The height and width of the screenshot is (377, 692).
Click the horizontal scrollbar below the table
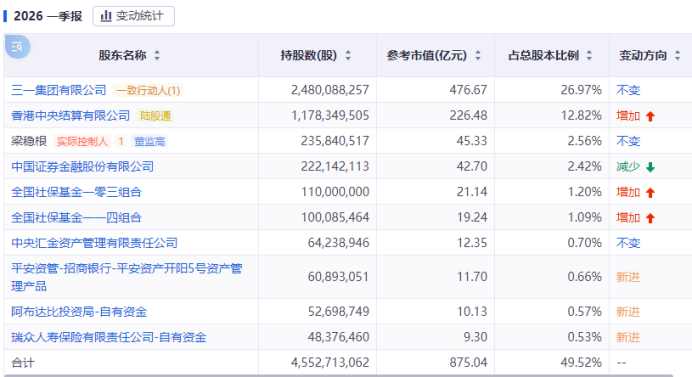(x=338, y=376)
